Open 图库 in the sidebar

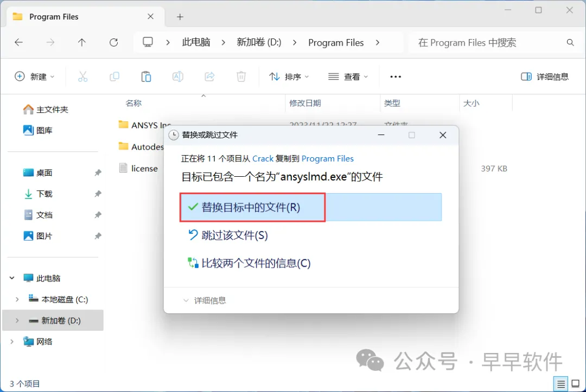click(37, 130)
